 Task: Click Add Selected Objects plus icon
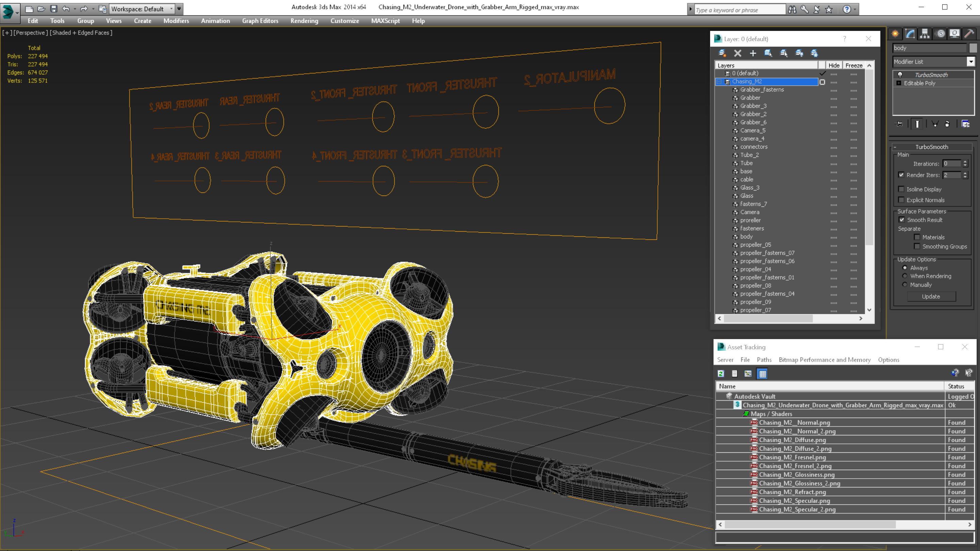coord(753,53)
